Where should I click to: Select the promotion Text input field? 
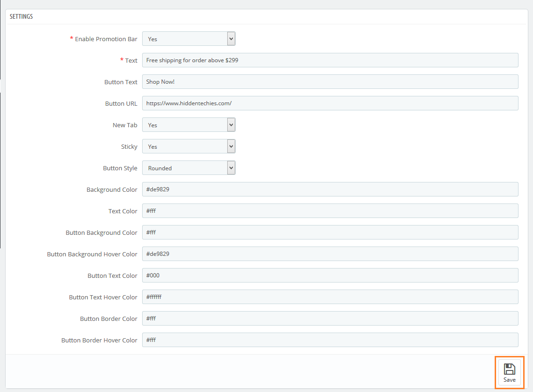(x=331, y=60)
